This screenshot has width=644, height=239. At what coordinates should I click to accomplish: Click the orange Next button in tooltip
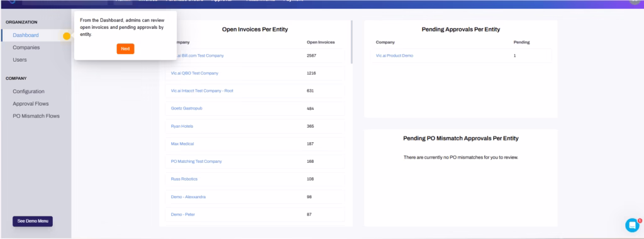coord(125,49)
